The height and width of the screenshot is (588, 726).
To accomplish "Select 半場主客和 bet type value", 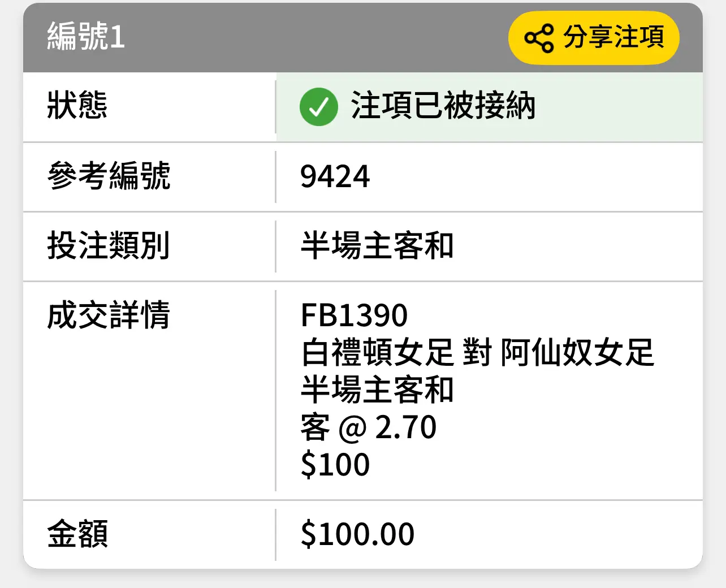I will click(377, 245).
